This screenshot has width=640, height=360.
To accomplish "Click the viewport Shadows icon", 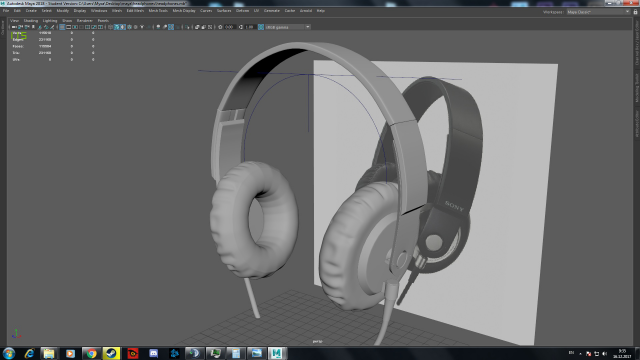I will click(149, 27).
